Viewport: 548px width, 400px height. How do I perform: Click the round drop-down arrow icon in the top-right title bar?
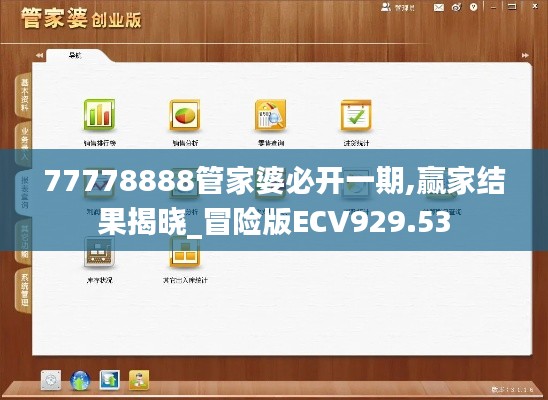(474, 7)
